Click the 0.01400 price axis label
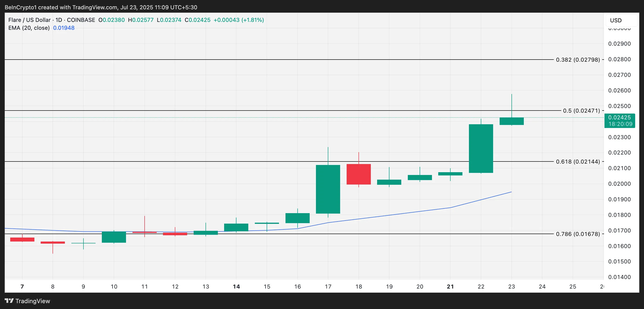Viewport: 644px width, 309px height. click(619, 277)
